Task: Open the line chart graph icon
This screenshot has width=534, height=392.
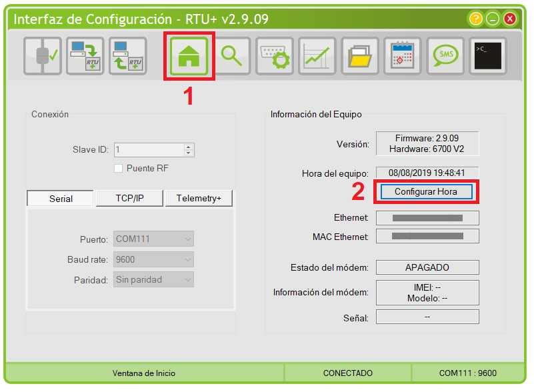Action: [317, 56]
